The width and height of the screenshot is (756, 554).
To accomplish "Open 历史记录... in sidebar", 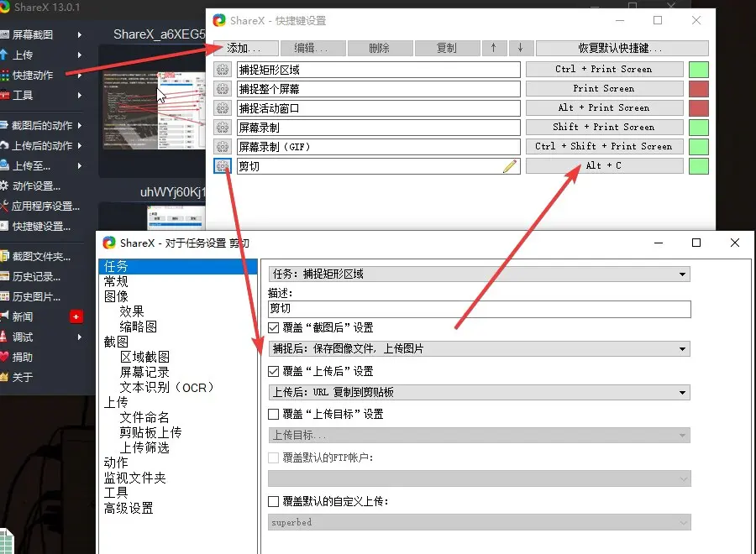I will pos(37,276).
